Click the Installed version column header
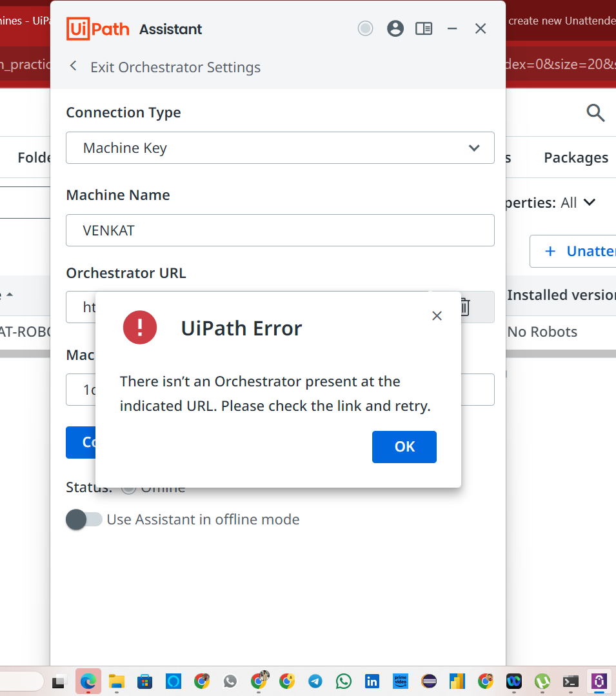This screenshot has width=616, height=696. pyautogui.click(x=561, y=295)
